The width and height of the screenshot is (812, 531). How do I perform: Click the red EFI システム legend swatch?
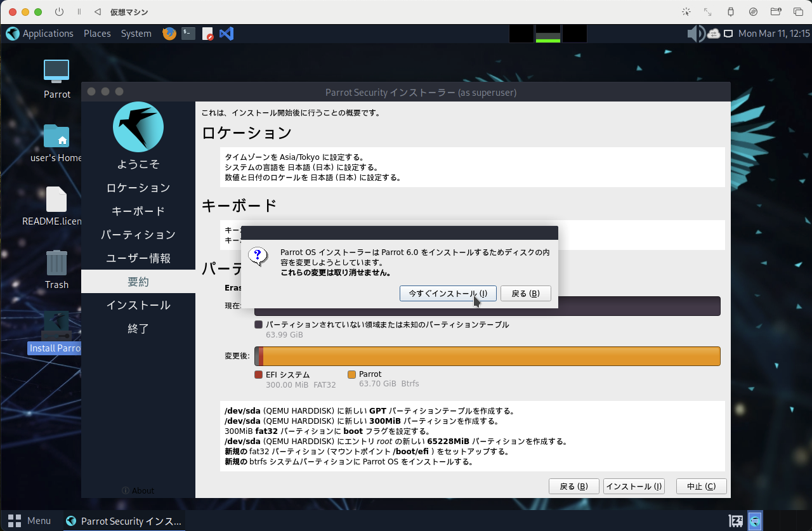coord(258,374)
